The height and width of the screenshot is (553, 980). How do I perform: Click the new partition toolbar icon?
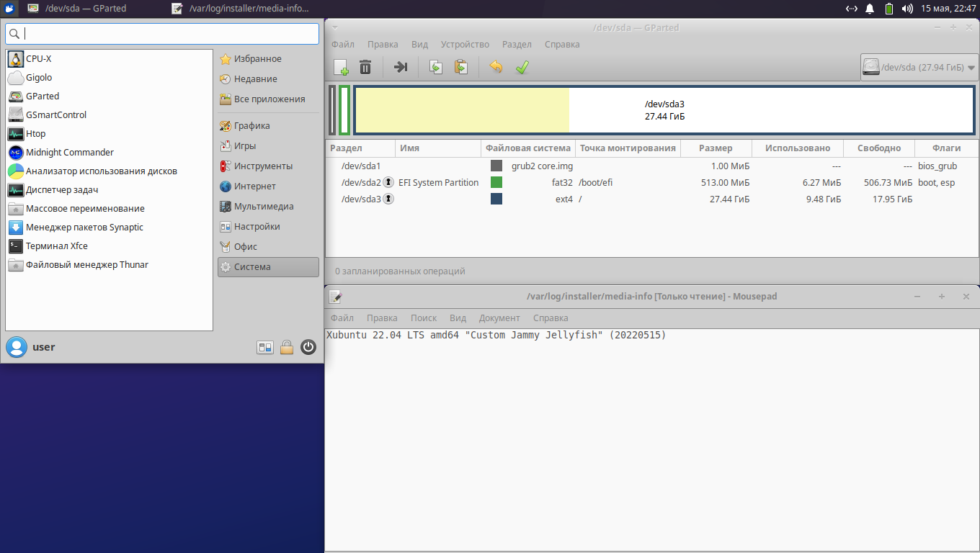pos(342,67)
